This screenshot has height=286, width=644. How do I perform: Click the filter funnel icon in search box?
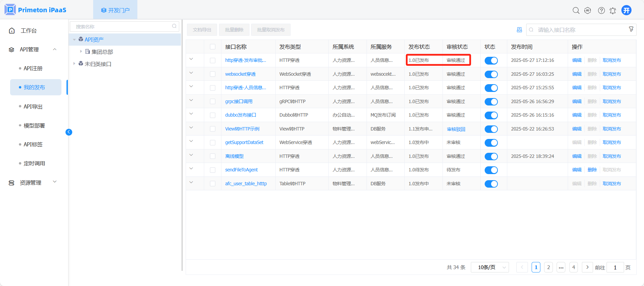(x=631, y=29)
